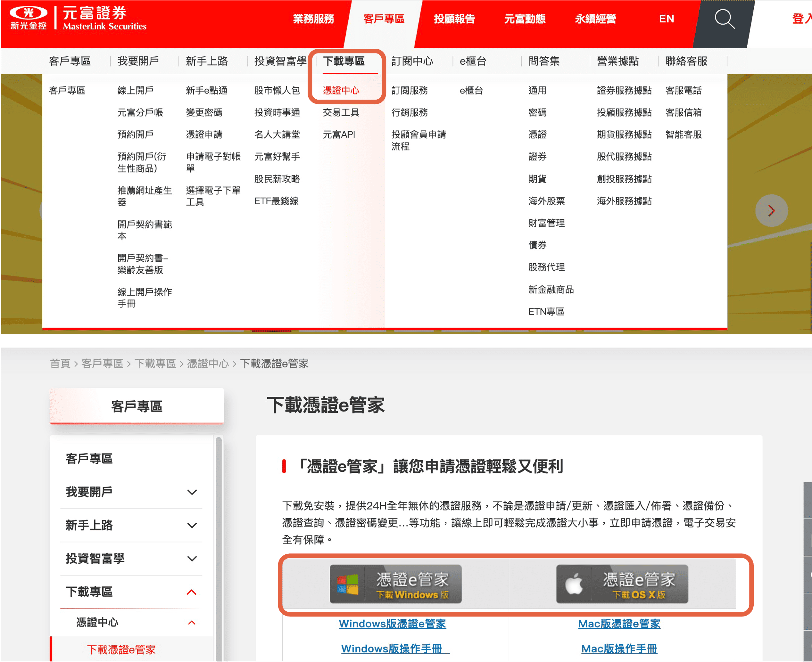Open 客服電話 menu link

[x=684, y=90]
